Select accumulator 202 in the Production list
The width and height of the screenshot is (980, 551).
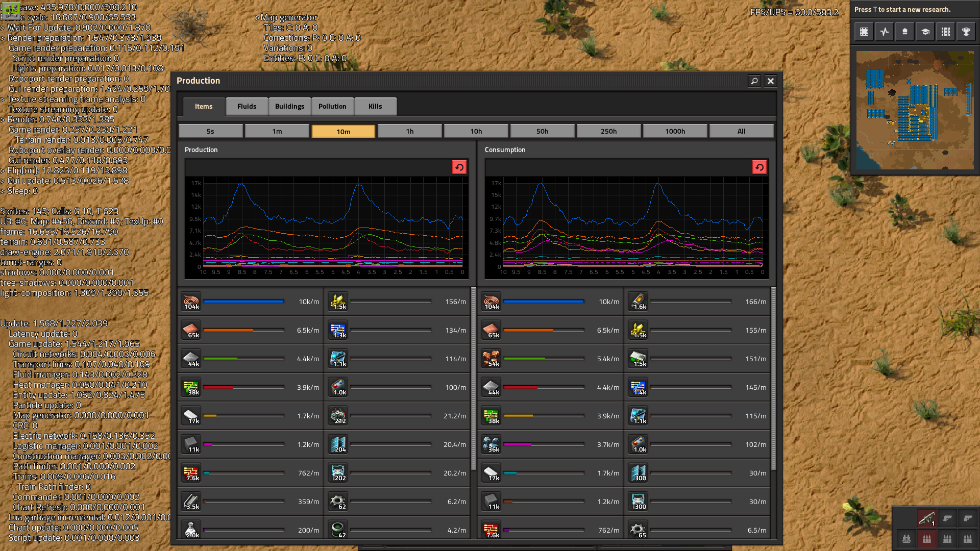(338, 473)
